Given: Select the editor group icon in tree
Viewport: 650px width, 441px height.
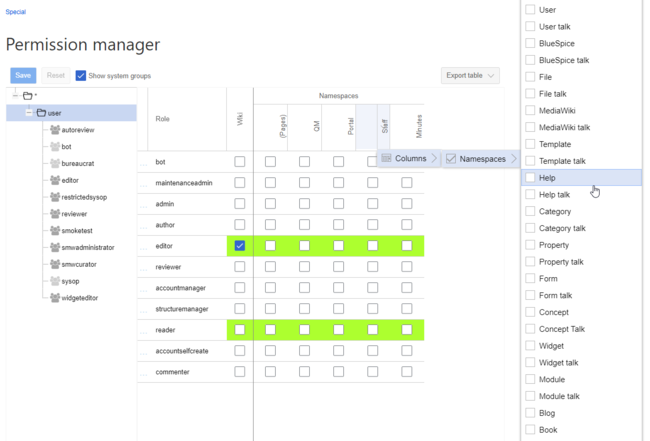Looking at the screenshot, I should pyautogui.click(x=55, y=181).
